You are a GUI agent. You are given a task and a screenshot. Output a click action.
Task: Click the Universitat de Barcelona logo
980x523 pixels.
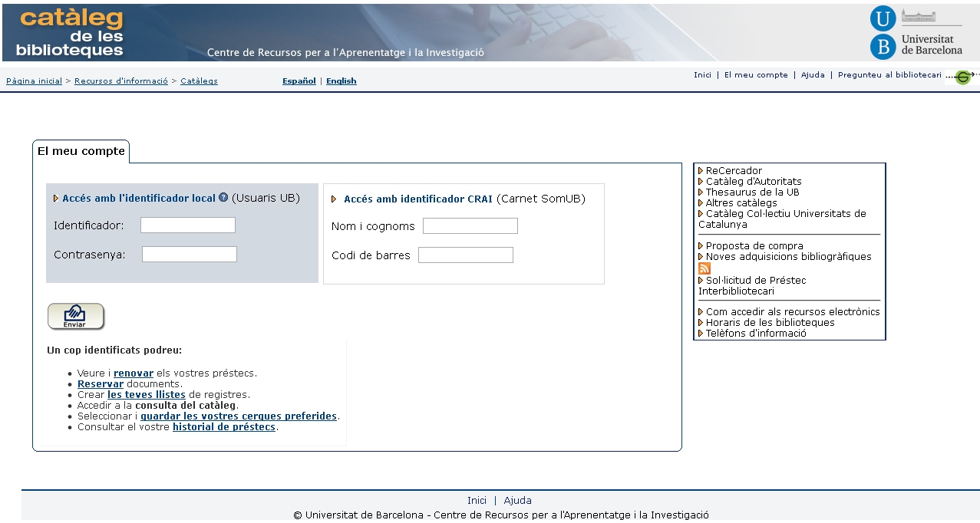click(x=916, y=32)
